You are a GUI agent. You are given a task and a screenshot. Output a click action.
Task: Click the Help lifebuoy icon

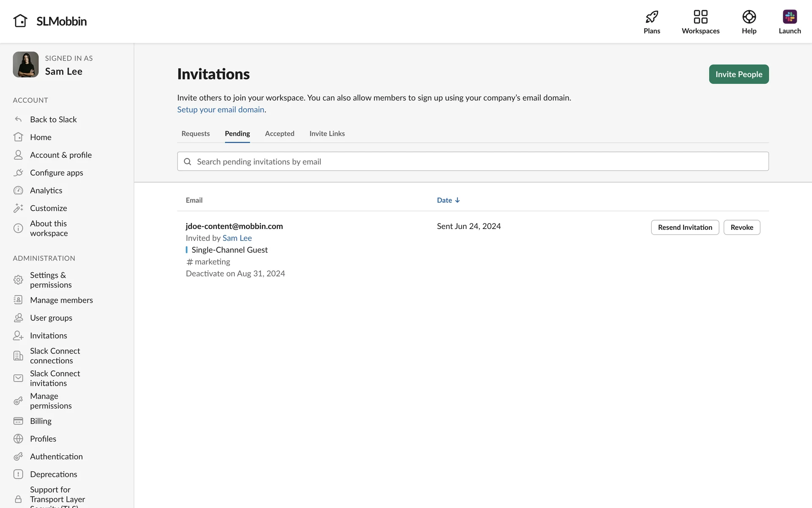click(749, 17)
